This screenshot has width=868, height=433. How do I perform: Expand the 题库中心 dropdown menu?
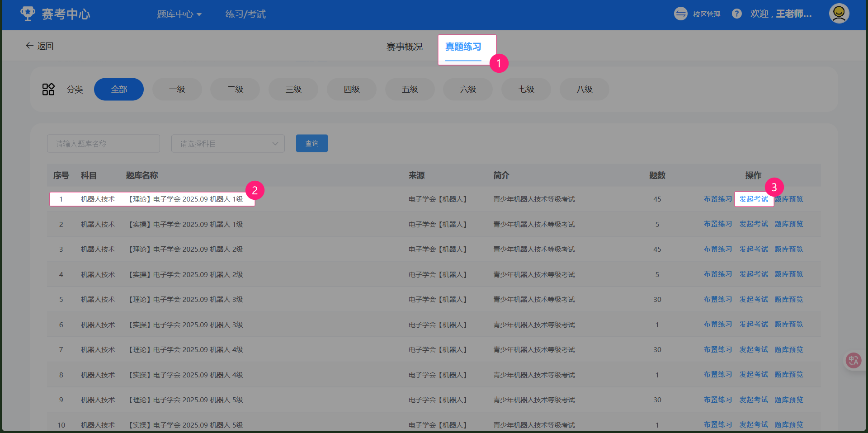pos(179,14)
